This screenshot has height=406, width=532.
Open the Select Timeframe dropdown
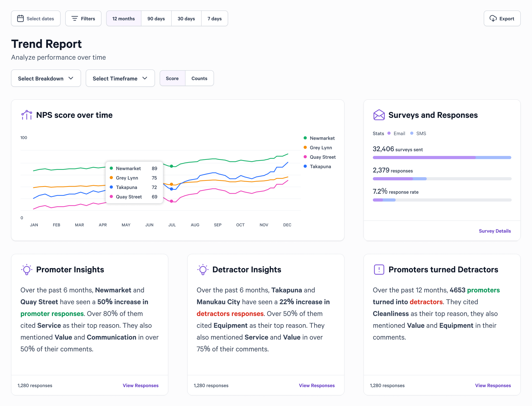(x=120, y=78)
